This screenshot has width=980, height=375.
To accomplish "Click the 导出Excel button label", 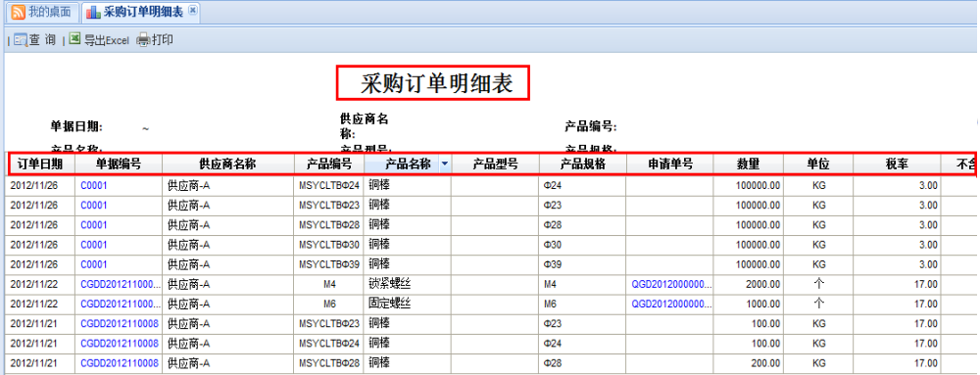I will point(106,40).
